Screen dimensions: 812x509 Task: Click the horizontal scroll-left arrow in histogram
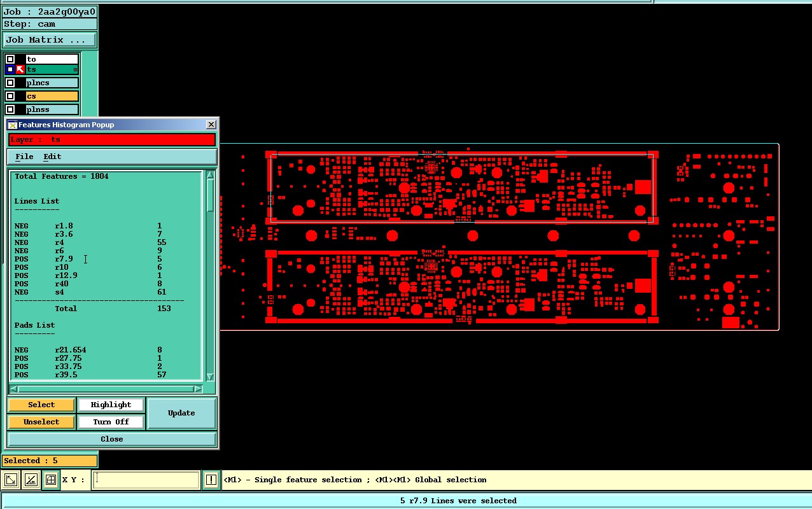(13, 389)
